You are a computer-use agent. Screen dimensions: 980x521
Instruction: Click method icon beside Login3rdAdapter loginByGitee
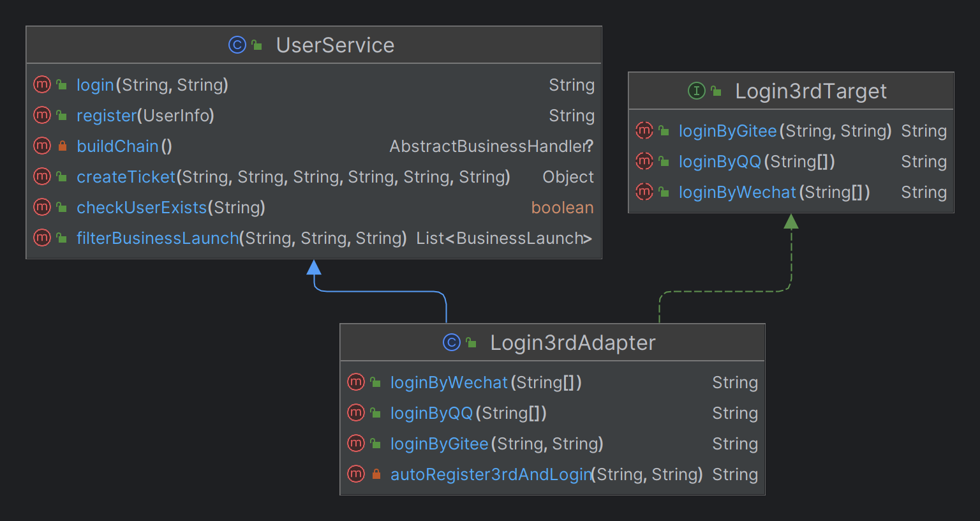pyautogui.click(x=356, y=443)
